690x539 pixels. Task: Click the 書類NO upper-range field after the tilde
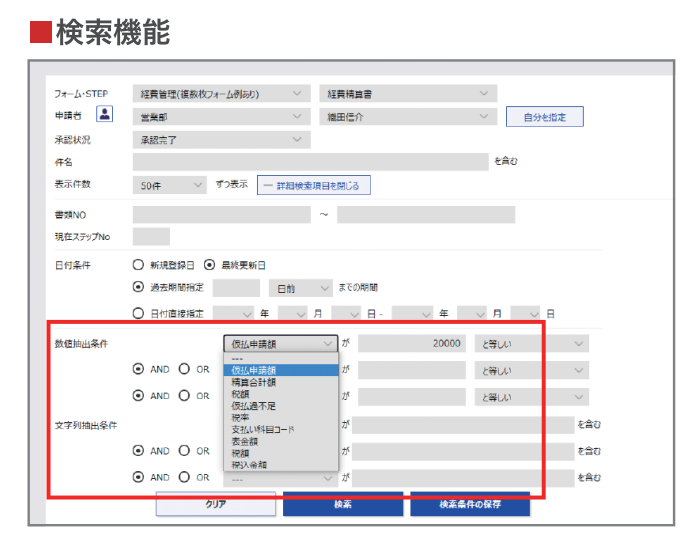[x=426, y=215]
